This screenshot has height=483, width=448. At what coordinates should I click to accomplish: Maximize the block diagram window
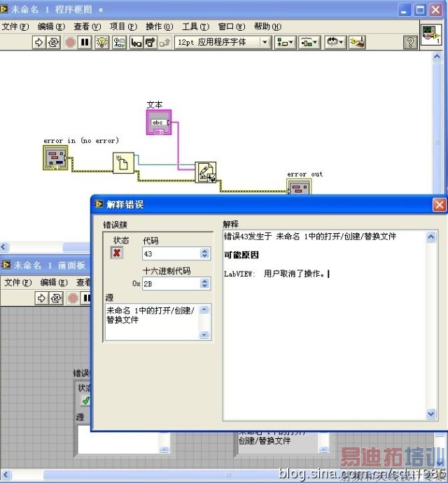pyautogui.click(x=420, y=10)
